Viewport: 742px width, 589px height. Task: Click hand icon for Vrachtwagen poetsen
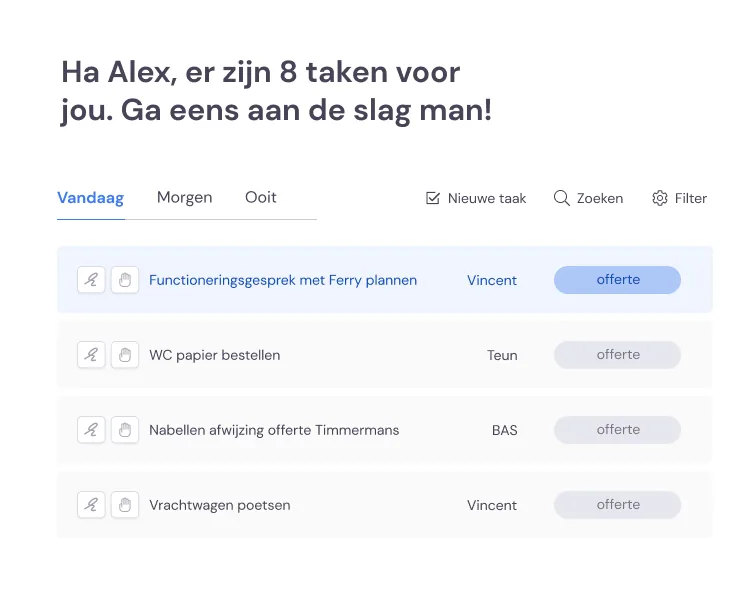(125, 505)
